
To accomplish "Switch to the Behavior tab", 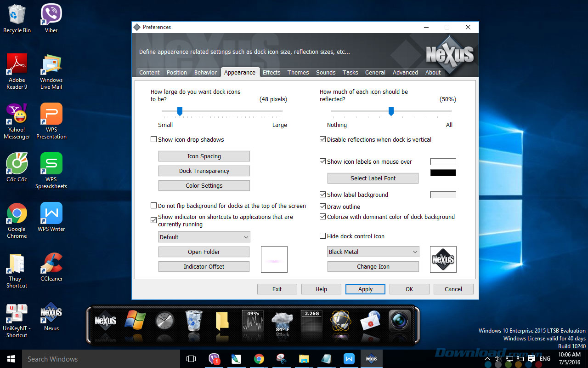I will (205, 72).
